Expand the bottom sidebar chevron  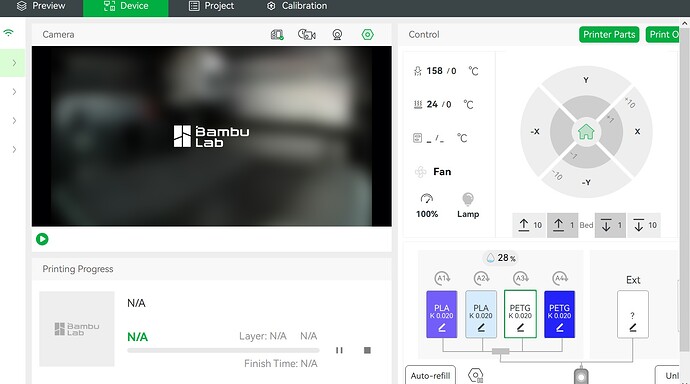point(14,150)
